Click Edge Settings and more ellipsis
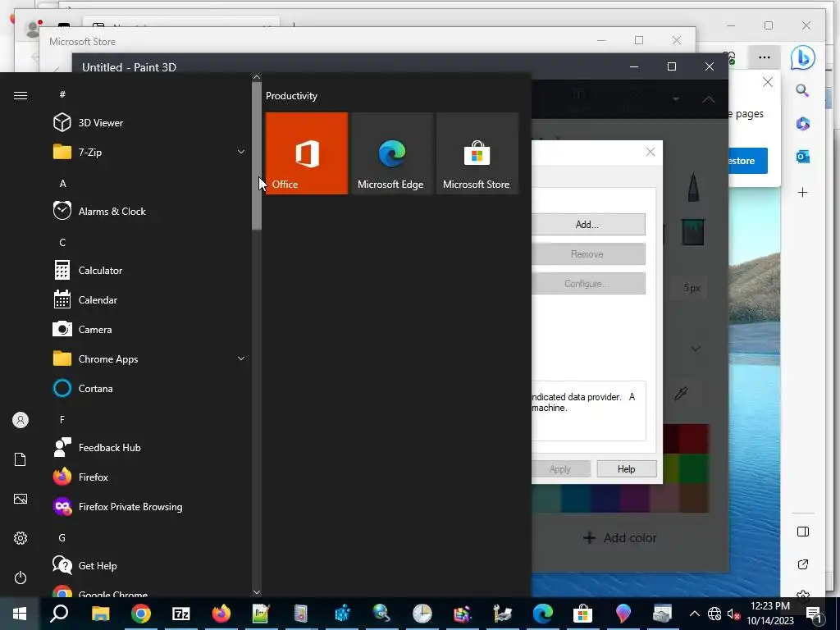The height and width of the screenshot is (630, 840). point(765,57)
